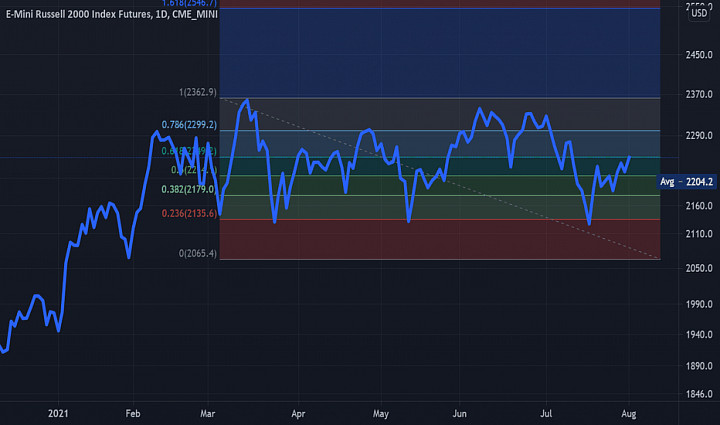The width and height of the screenshot is (720, 425).
Task: Click the 1846.0 price axis value
Action: coord(699,394)
